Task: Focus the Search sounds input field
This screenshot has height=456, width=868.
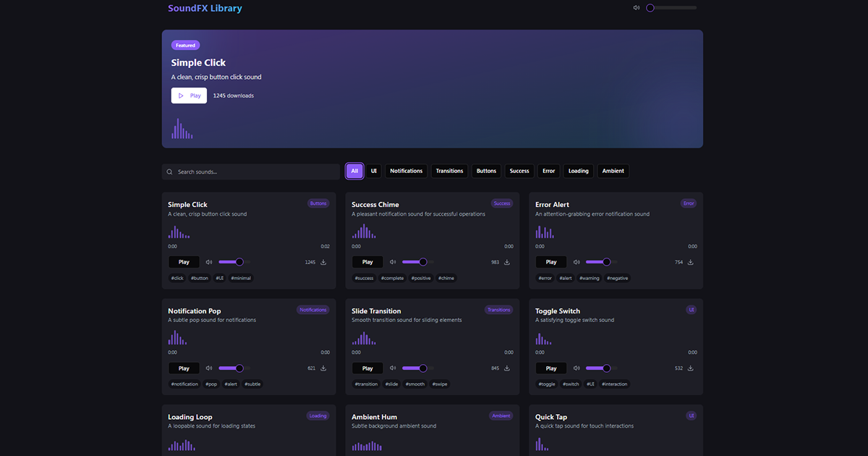Action: (x=251, y=172)
